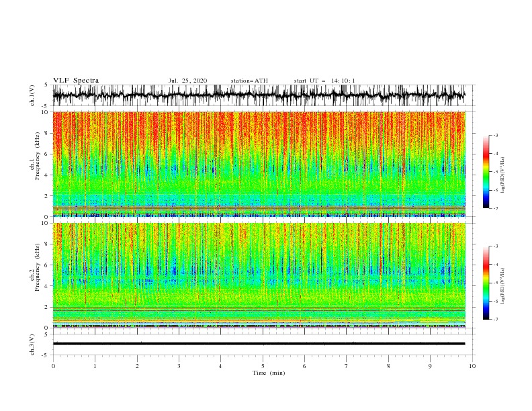The width and height of the screenshot is (532, 411).
Task: Click the '5' tick on ch.1(V) axis
Action: point(46,85)
